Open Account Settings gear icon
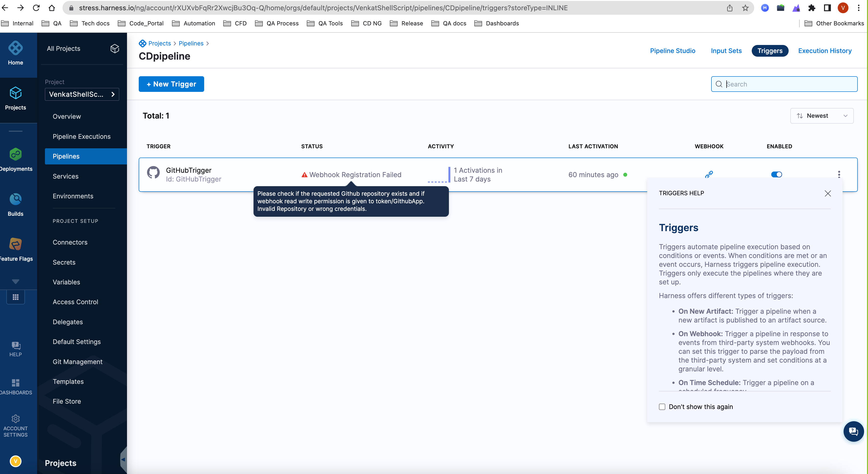868x474 pixels. (15, 419)
